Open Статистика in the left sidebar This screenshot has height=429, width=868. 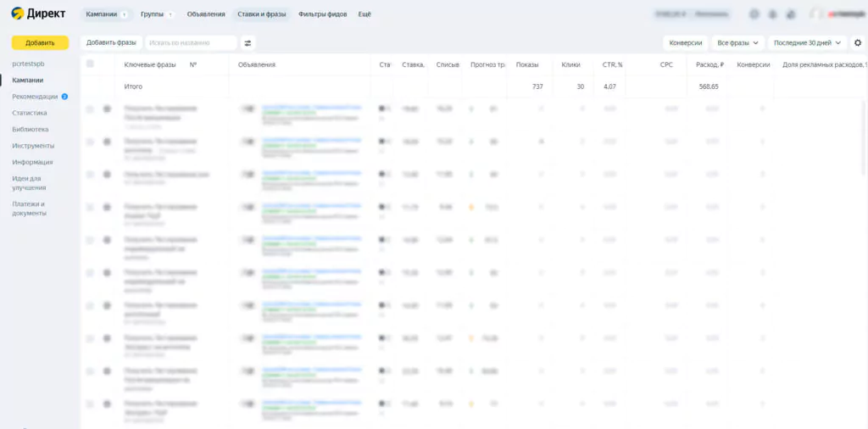(30, 113)
